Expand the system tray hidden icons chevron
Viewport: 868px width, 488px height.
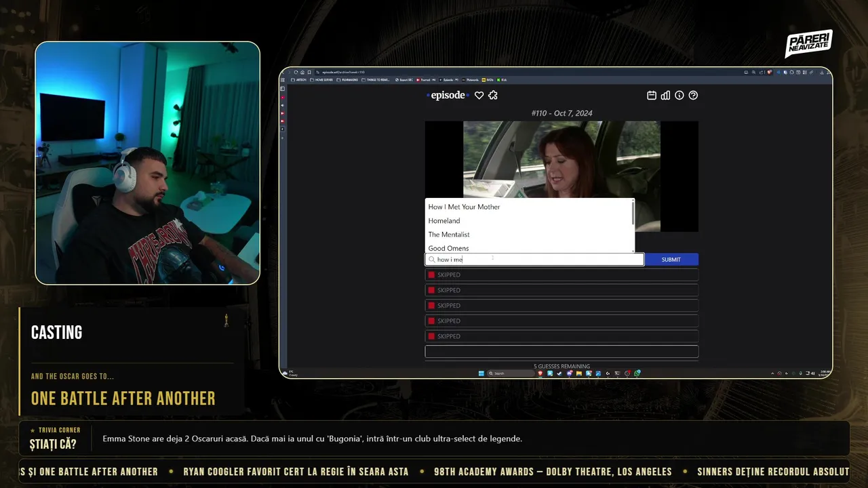click(772, 373)
